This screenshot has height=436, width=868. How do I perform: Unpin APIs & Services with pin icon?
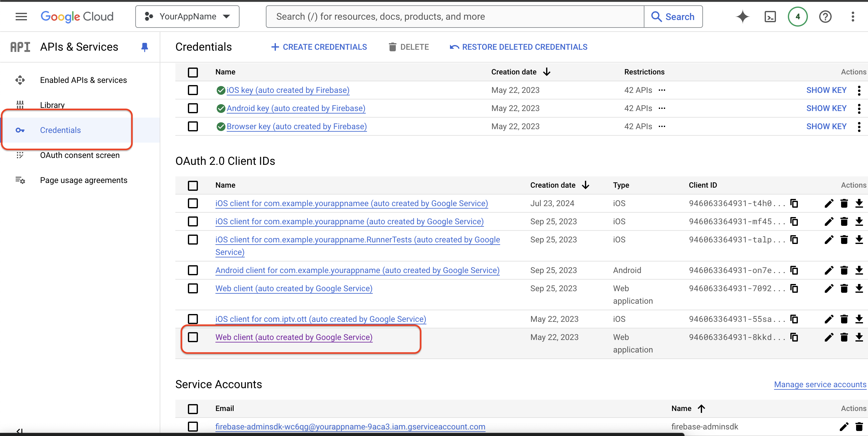[x=145, y=47]
